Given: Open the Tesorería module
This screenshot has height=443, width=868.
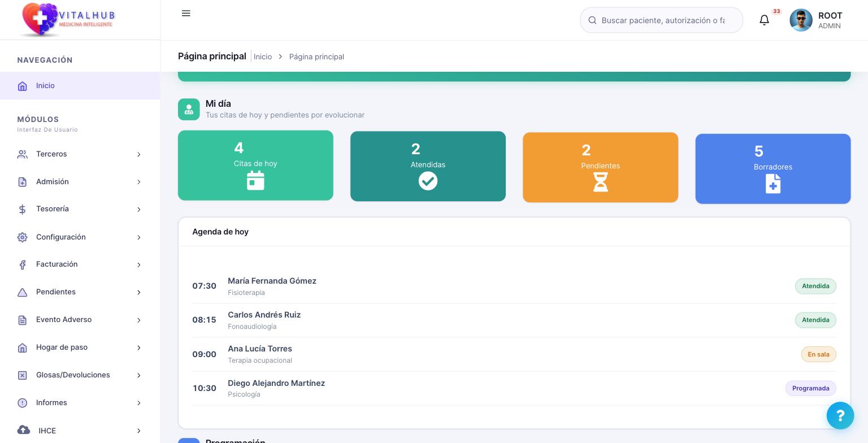Looking at the screenshot, I should click(80, 209).
